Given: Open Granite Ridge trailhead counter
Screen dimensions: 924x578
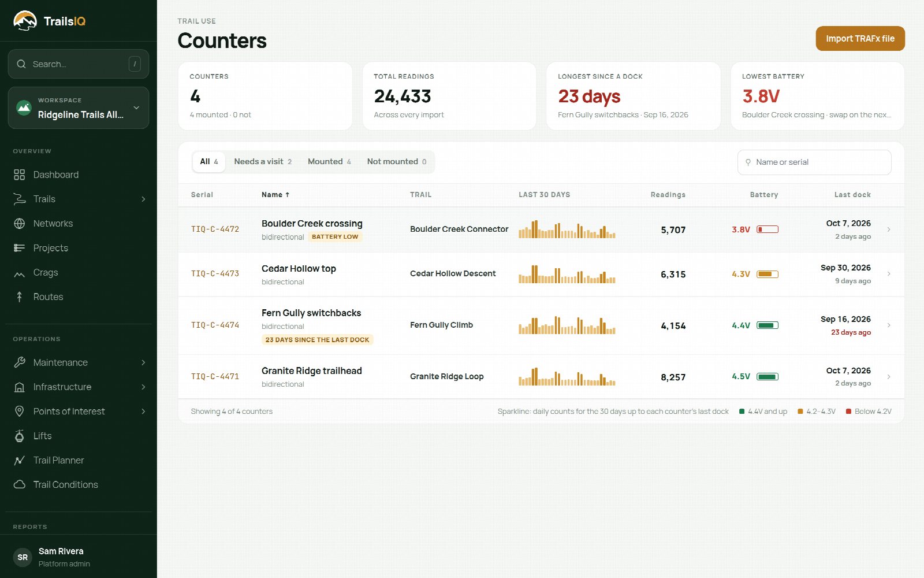Looking at the screenshot, I should point(541,377).
